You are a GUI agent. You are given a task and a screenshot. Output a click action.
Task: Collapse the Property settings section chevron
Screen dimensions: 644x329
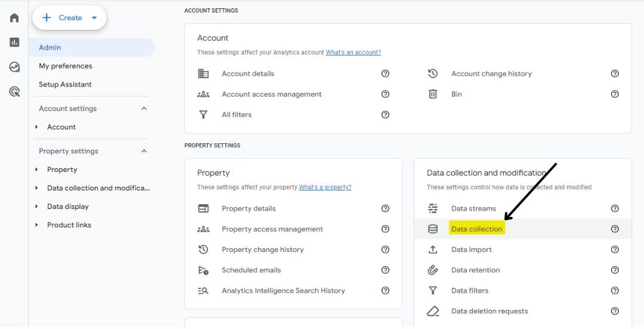(144, 151)
